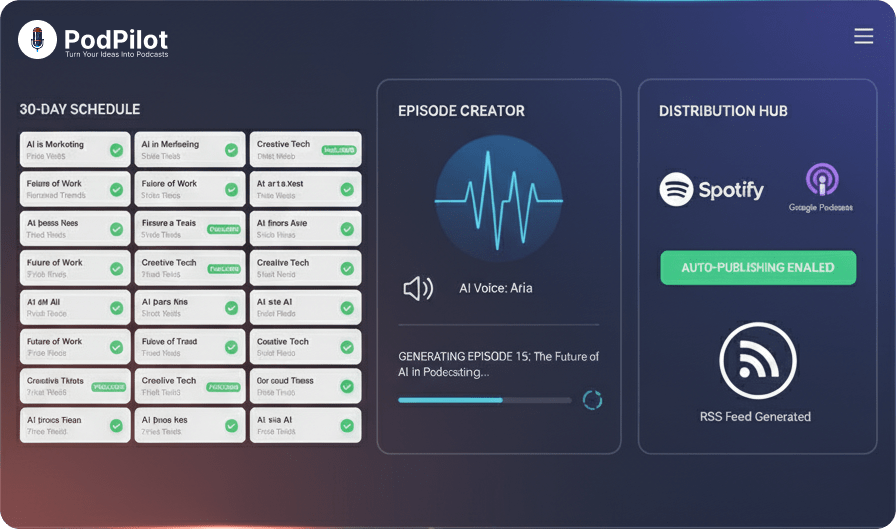Screen dimensions: 896x529
Task: Toggle checkmark on "Fulove of Traad" card
Action: click(231, 347)
